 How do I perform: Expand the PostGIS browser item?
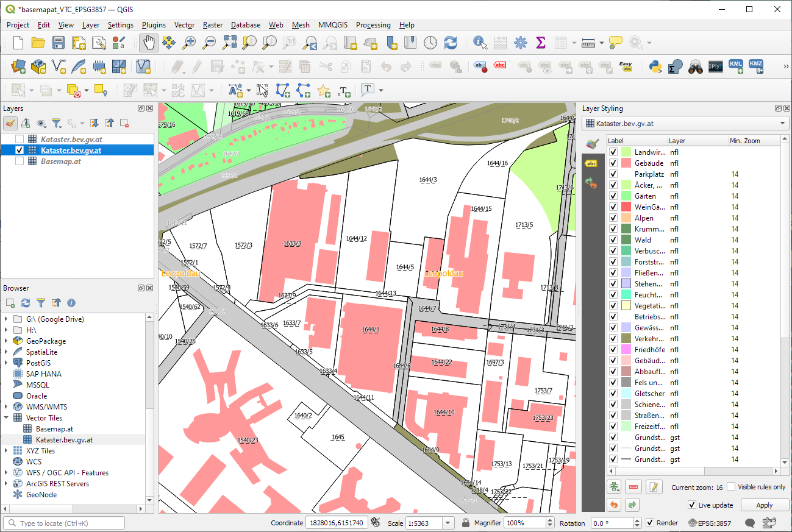(7, 363)
